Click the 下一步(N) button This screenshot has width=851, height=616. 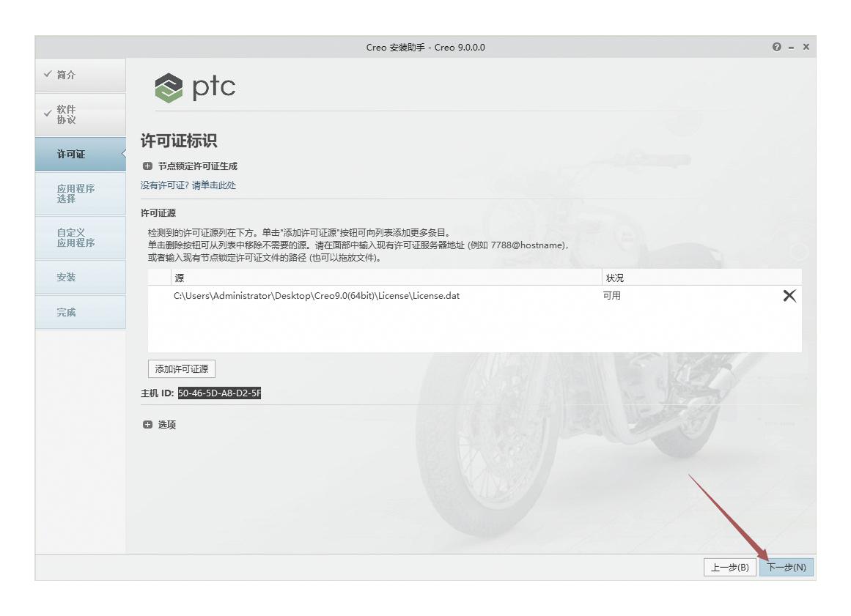click(786, 566)
